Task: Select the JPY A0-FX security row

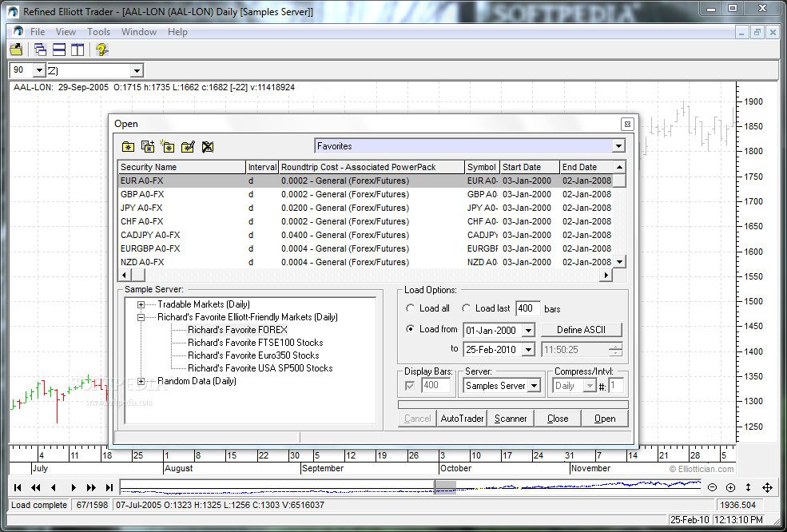Action: (366, 208)
